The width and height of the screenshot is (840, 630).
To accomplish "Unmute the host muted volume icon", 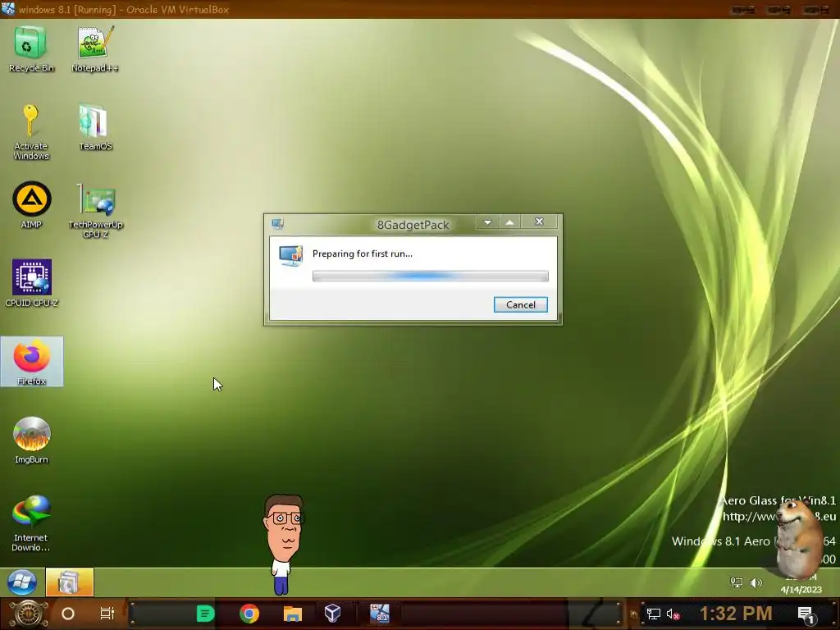I will 673,614.
